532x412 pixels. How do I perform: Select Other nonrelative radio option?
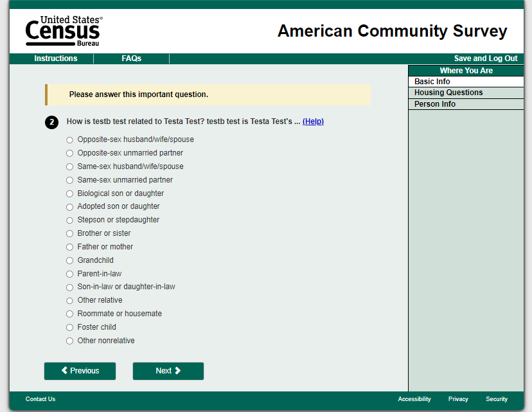point(69,341)
